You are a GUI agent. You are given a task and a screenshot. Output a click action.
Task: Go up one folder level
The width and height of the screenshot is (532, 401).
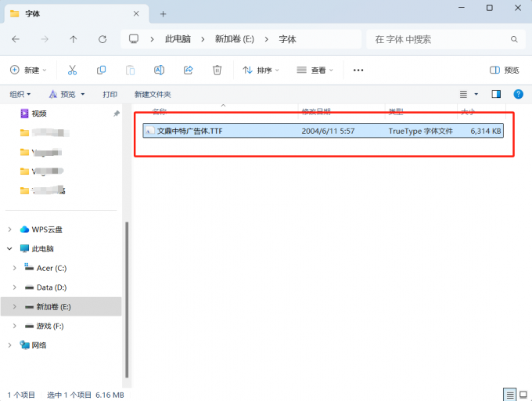click(74, 39)
